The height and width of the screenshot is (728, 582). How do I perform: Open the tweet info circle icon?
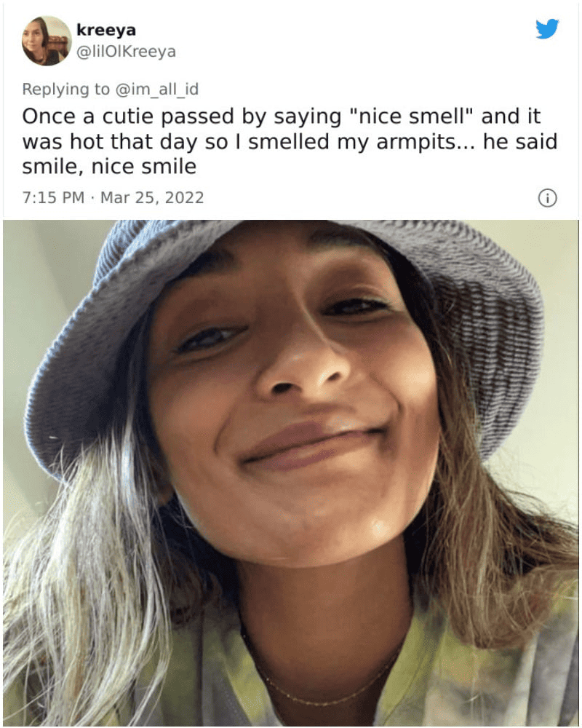pyautogui.click(x=547, y=197)
